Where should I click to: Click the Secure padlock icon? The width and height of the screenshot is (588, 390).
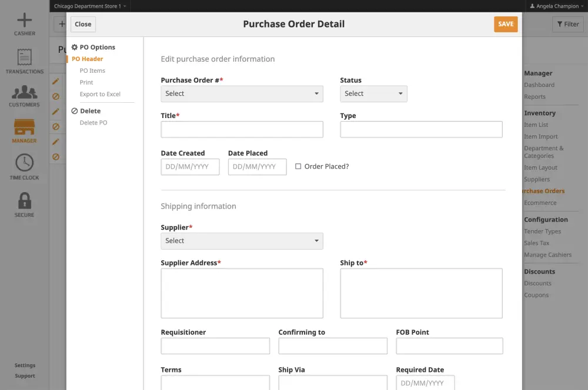(x=24, y=200)
